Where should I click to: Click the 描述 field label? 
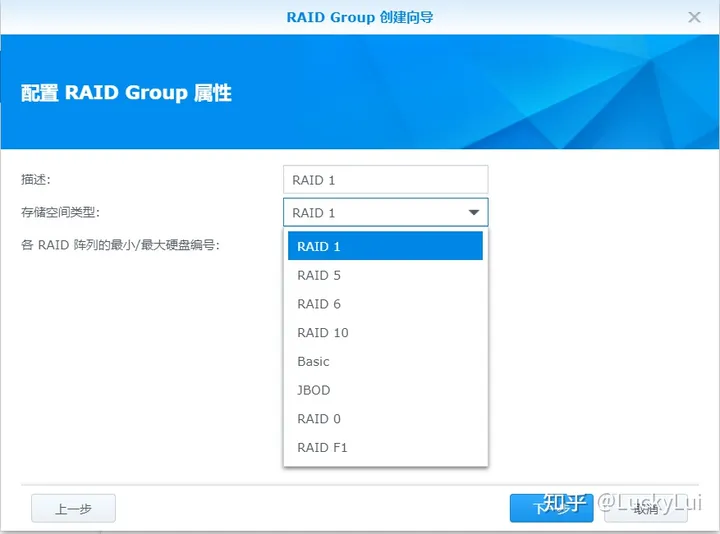(36, 180)
